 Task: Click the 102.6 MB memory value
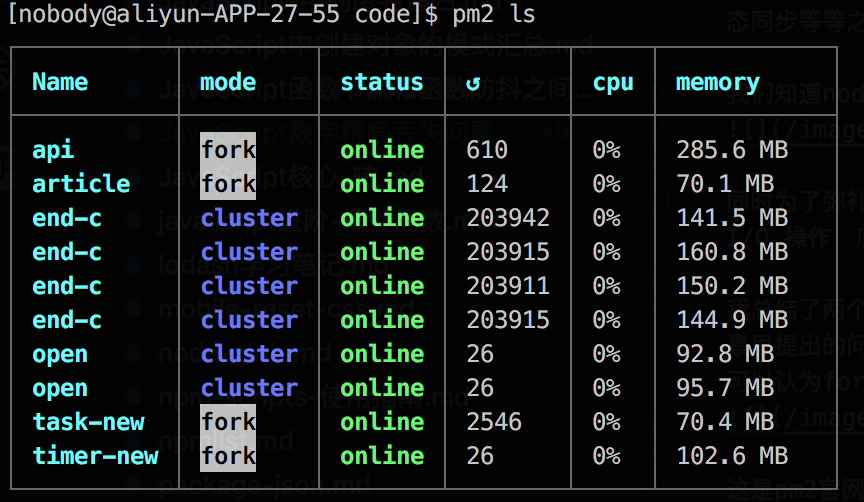[732, 456]
